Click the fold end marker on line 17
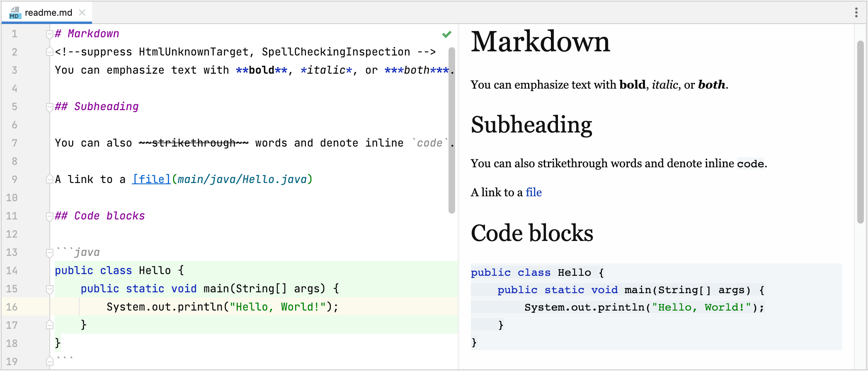The height and width of the screenshot is (371, 868). [50, 325]
